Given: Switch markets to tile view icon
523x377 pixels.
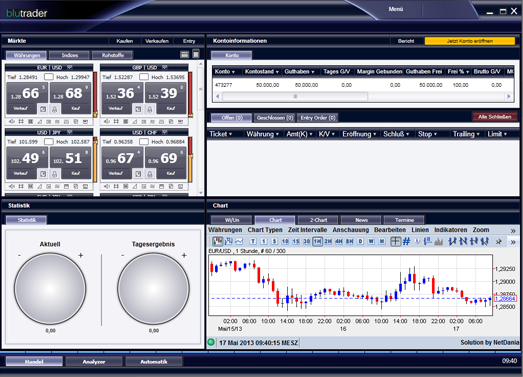Looking at the screenshot, I should click(x=196, y=54).
